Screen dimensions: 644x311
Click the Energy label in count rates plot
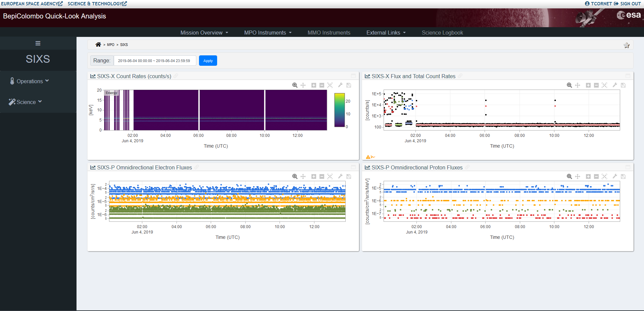point(111,93)
